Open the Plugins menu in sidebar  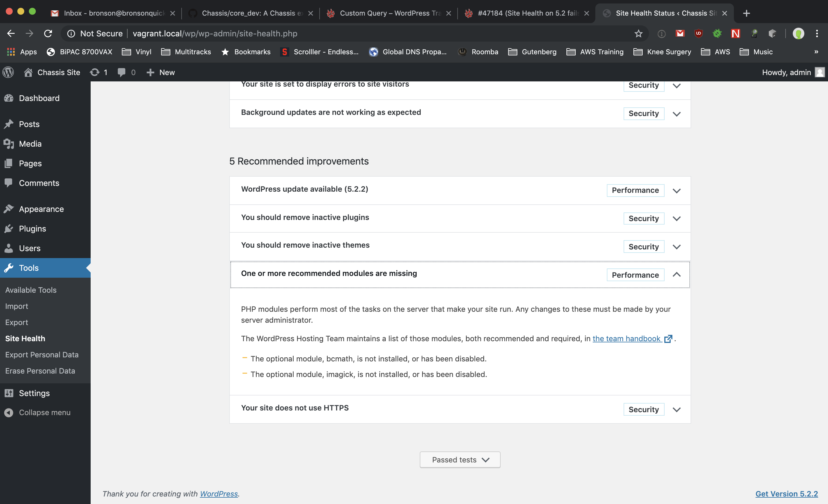point(32,229)
